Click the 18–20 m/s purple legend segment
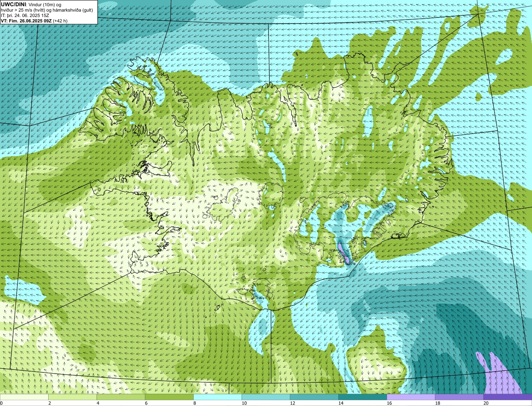The width and height of the screenshot is (532, 406). coord(459,397)
